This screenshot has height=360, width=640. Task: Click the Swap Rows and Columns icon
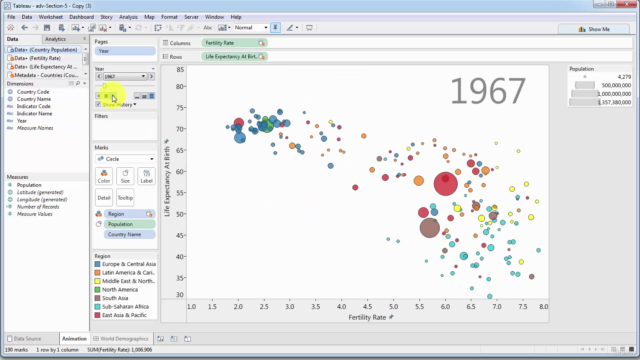(158, 28)
